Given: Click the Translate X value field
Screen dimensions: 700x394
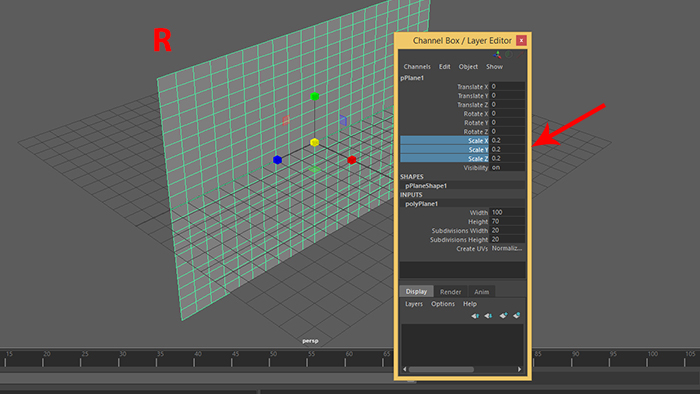Looking at the screenshot, I should pyautogui.click(x=507, y=87).
